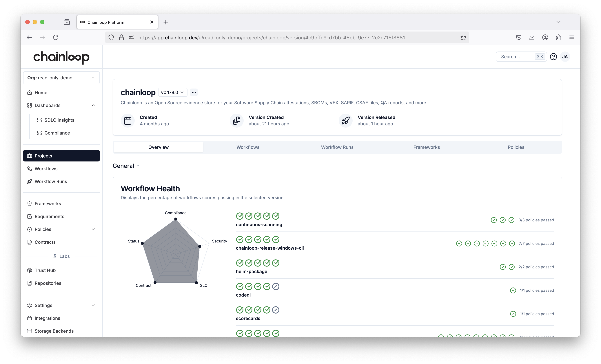The width and height of the screenshot is (601, 364).
Task: Open Contracts in the sidebar
Action: click(61, 242)
